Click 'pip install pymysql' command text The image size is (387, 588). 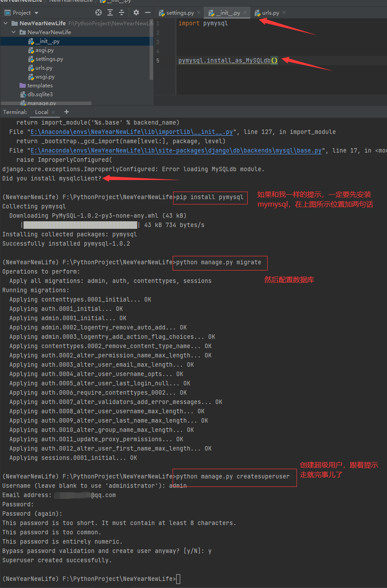click(210, 197)
